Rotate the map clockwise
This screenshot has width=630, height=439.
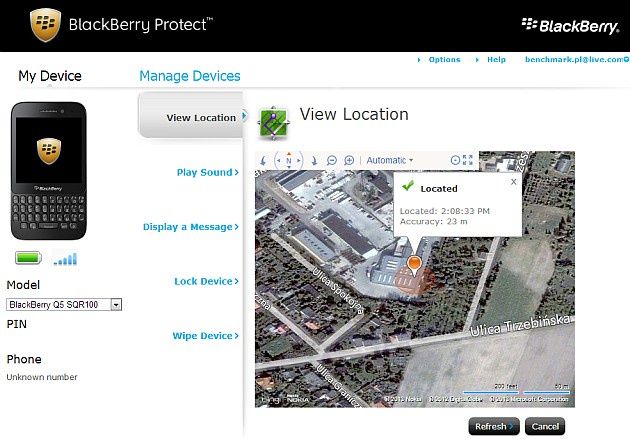point(314,161)
